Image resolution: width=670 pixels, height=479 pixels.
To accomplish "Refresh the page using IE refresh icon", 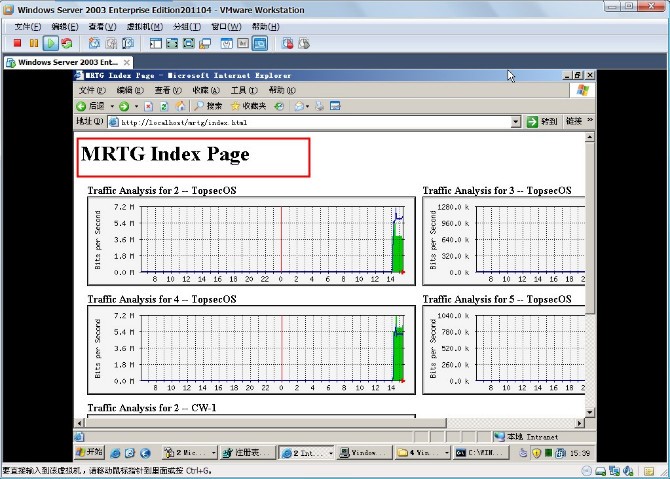I will click(164, 106).
